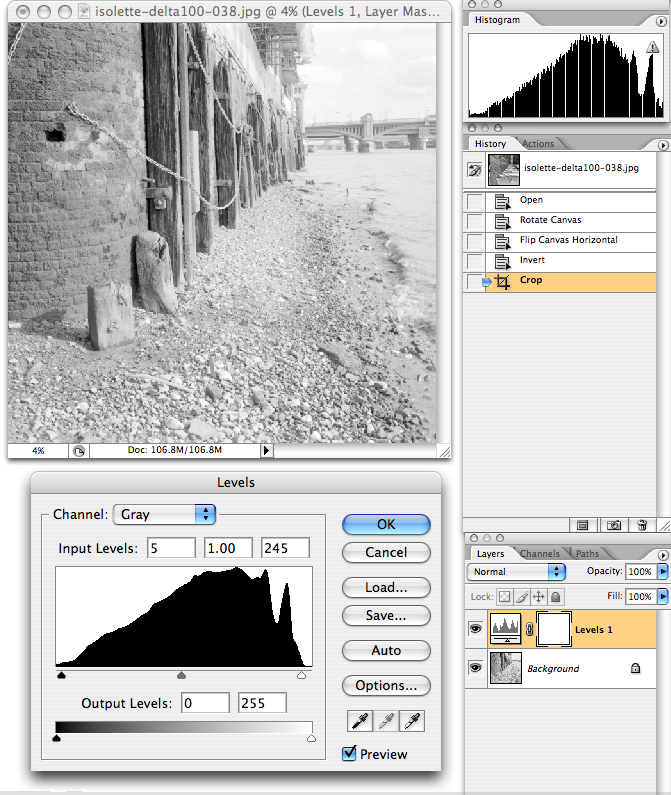Viewport: 671px width, 795px height.
Task: Click the document status bar preview icon
Action: coord(79,451)
